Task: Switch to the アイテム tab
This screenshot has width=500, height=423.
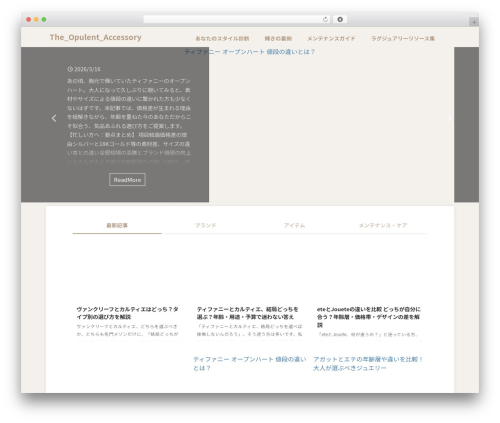Action: coord(294,225)
